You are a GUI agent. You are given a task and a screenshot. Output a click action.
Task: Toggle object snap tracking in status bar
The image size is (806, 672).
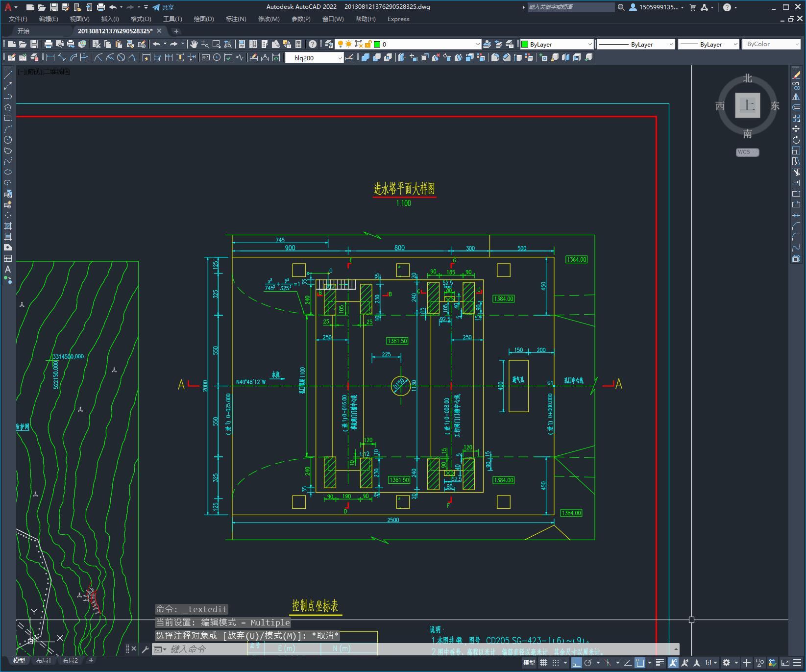tap(628, 663)
